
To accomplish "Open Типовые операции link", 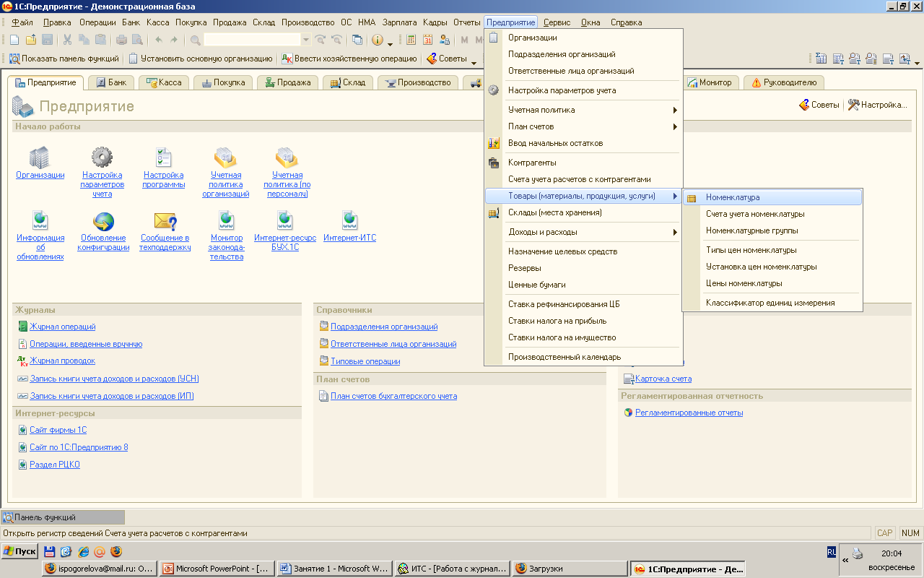I will pyautogui.click(x=365, y=361).
